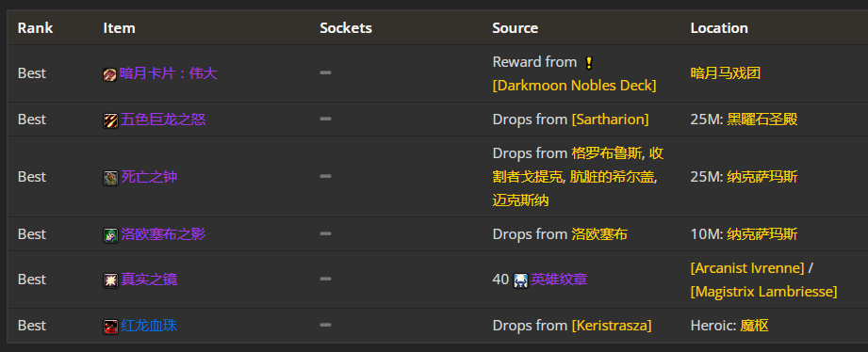
Task: Open the 红龙血珠 item link
Action: [149, 326]
